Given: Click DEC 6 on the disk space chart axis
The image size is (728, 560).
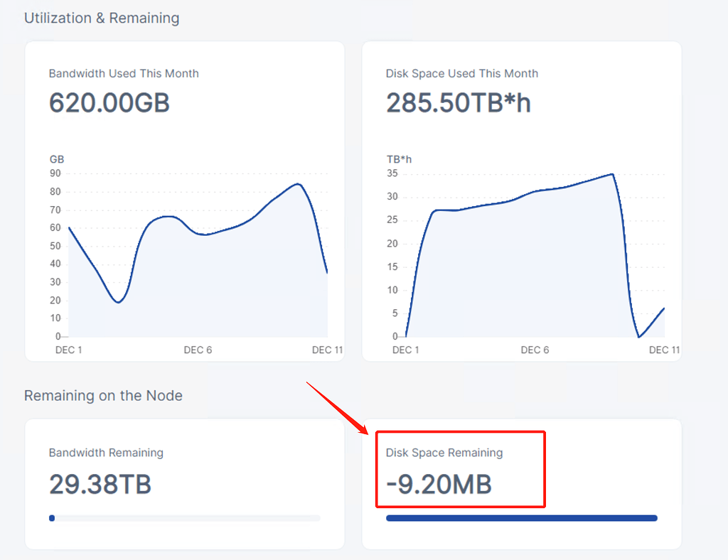Looking at the screenshot, I should [535, 350].
